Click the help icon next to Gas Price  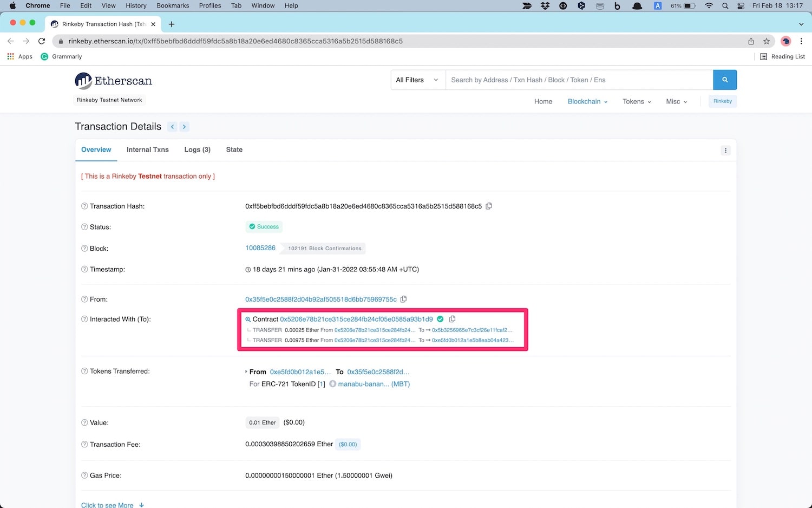[x=84, y=476]
